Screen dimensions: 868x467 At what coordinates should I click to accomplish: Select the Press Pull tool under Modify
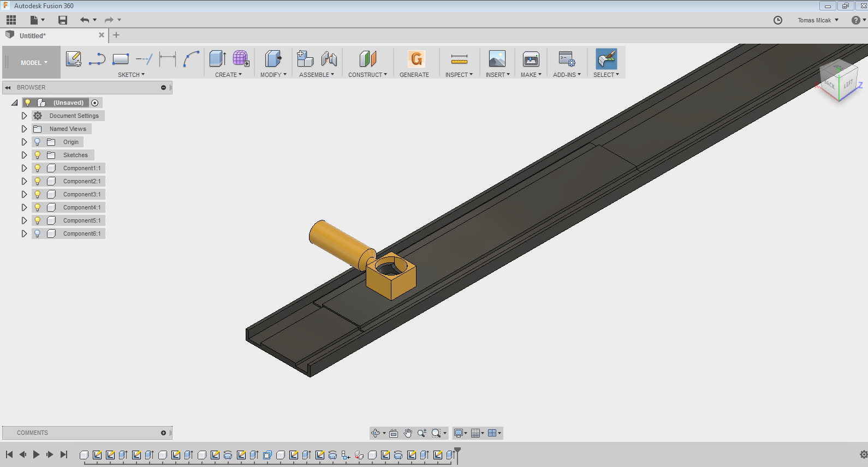pos(273,59)
